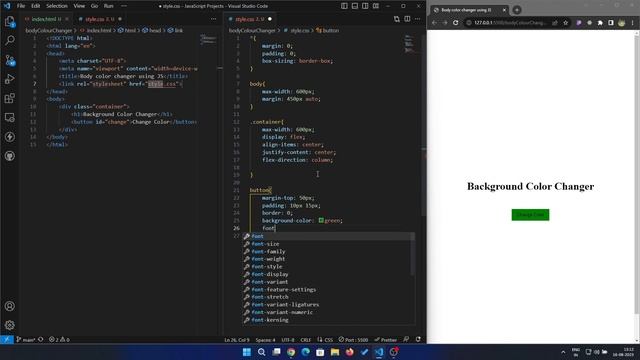640x360 pixels.
Task: Open the Source Control view
Action: [10, 60]
